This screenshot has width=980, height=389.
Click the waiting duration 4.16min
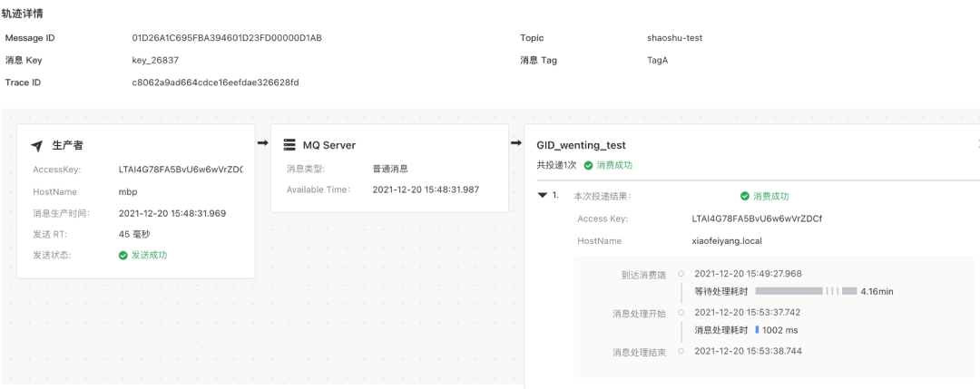tap(877, 291)
